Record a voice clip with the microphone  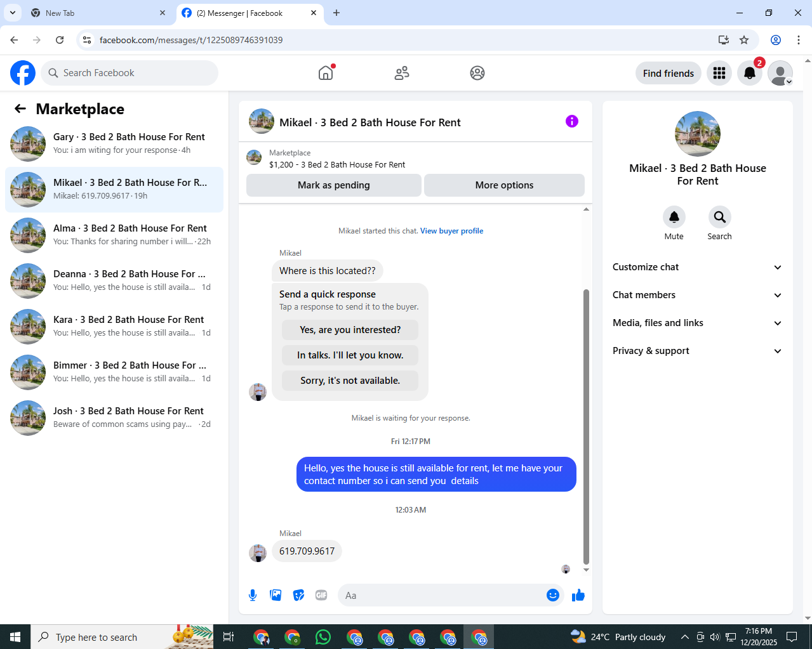pos(253,595)
